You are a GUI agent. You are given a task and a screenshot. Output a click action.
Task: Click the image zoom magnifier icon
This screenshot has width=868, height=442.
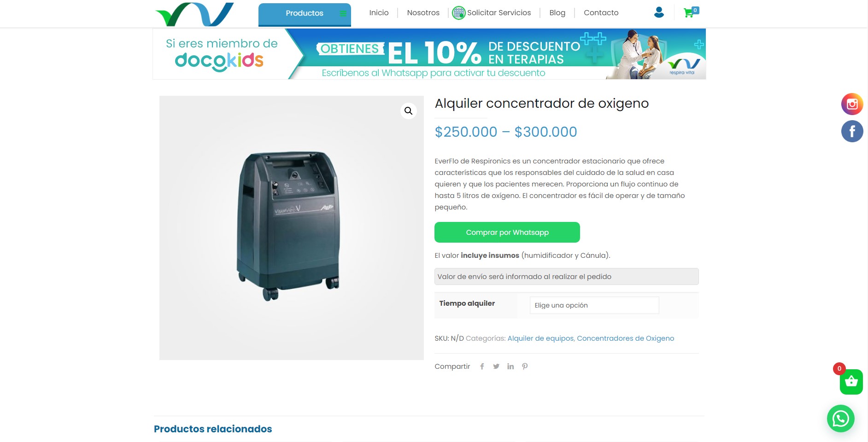408,111
